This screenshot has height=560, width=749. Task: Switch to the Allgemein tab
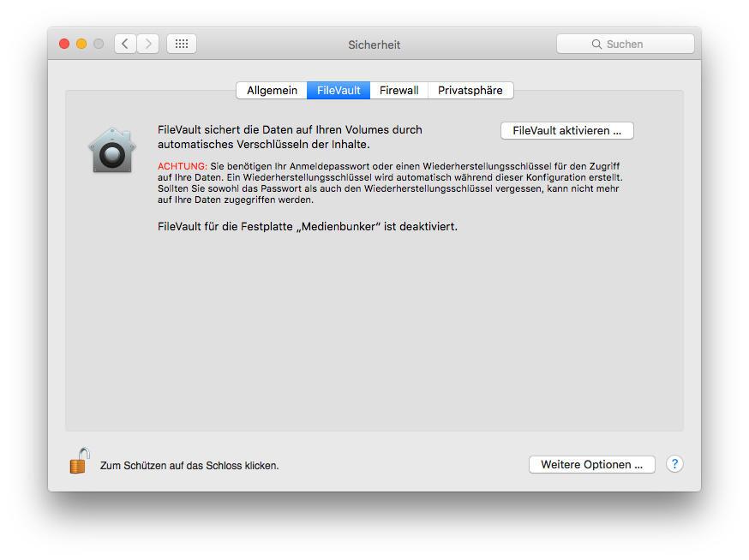(x=271, y=90)
